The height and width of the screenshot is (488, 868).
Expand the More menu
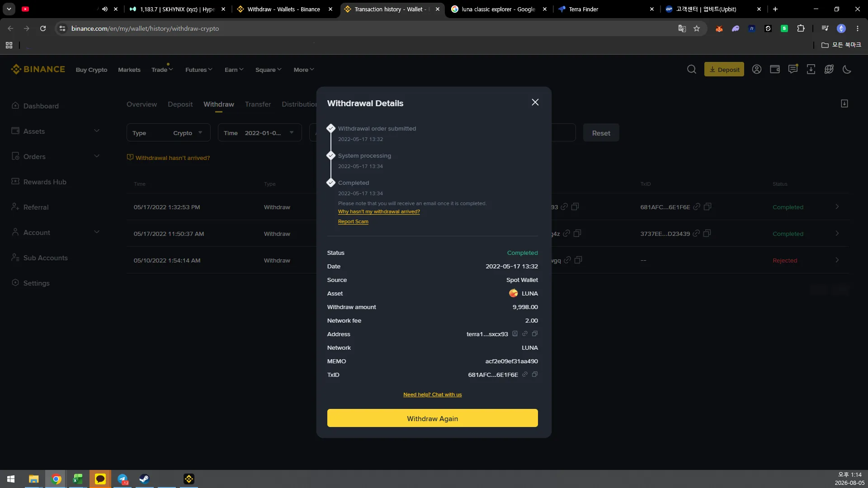(x=303, y=70)
